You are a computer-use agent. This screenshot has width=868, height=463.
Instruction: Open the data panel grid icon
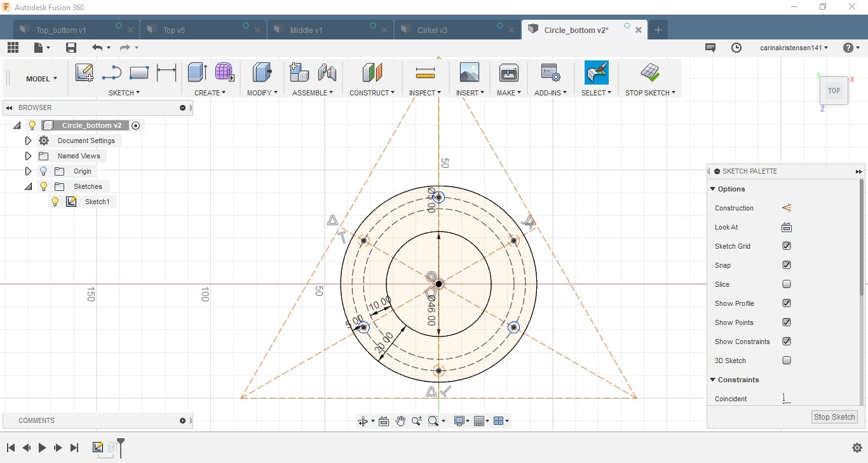(x=13, y=48)
